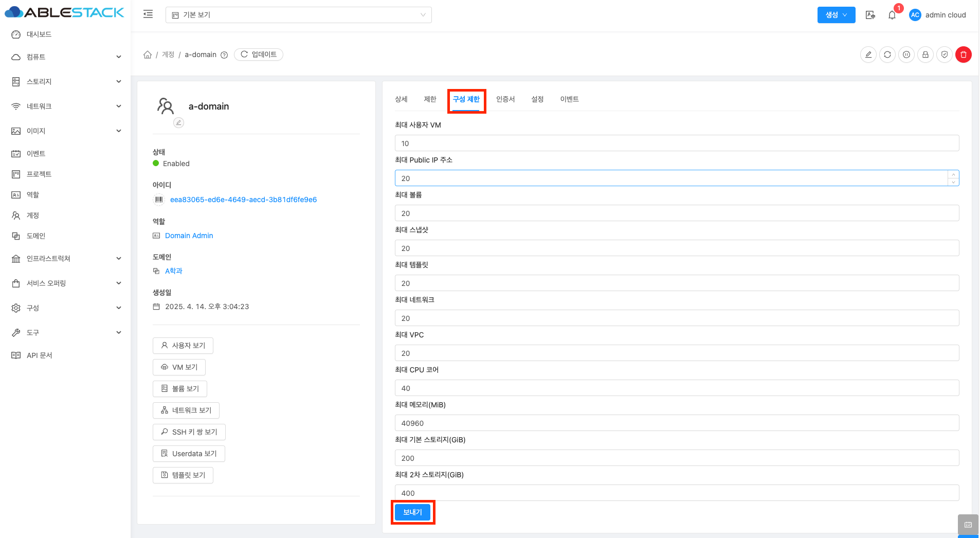Switch to the 상세 tab
Viewport: 980px width, 538px height.
[401, 99]
